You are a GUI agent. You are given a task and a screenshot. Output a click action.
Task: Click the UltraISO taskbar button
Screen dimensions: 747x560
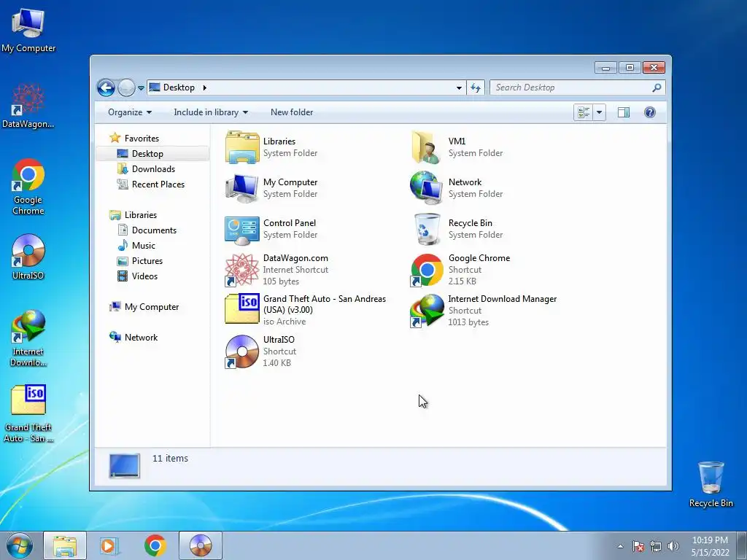(200, 545)
